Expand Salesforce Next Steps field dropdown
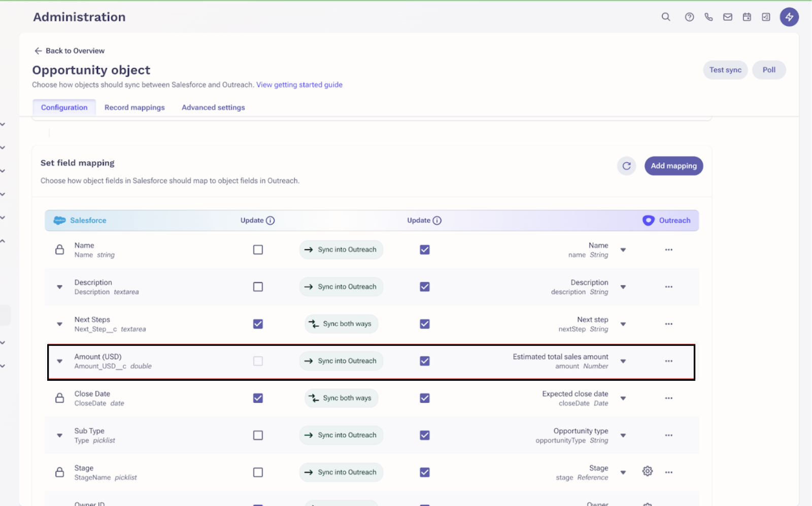812x506 pixels. pyautogui.click(x=59, y=324)
